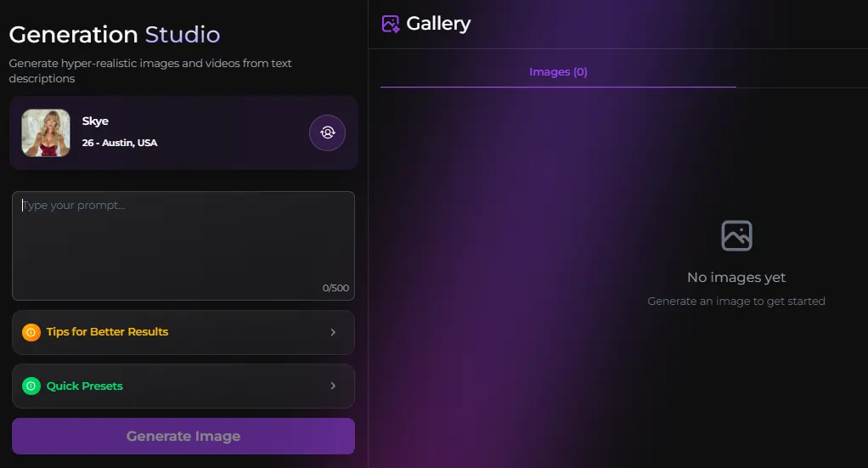Viewport: 868px width, 468px height.
Task: Click the 26 - Austin, USA text
Action: pyautogui.click(x=120, y=143)
